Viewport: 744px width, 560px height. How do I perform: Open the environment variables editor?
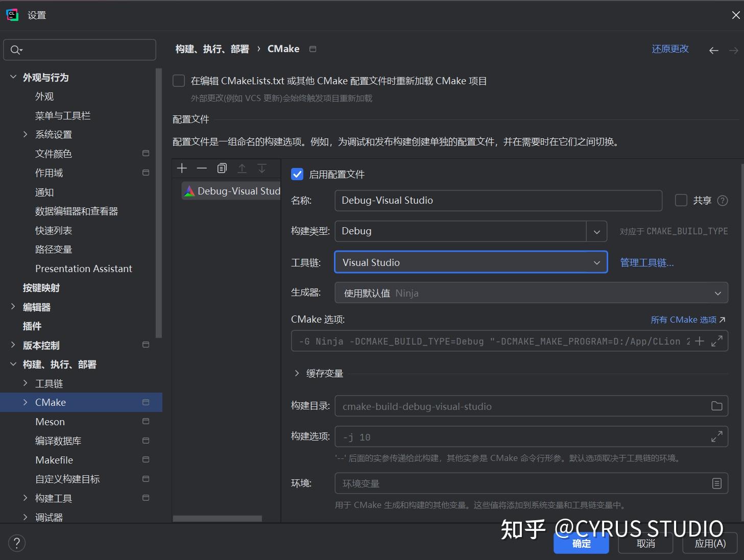pos(717,483)
